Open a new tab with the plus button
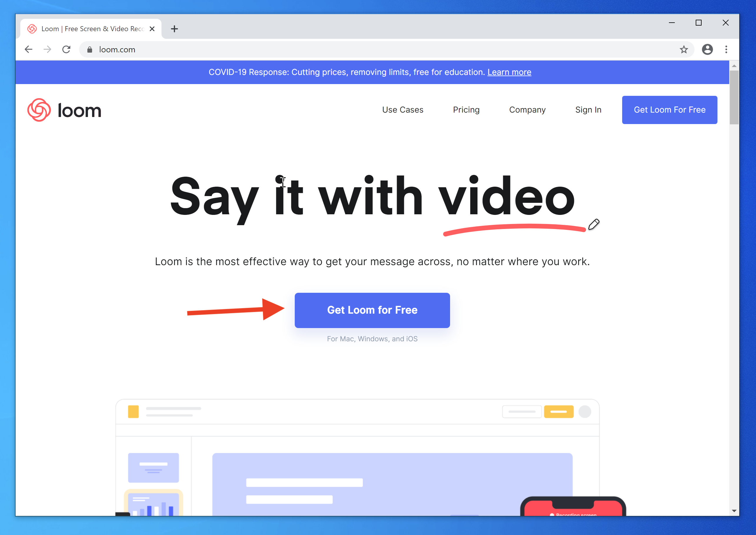The image size is (756, 535). point(174,29)
